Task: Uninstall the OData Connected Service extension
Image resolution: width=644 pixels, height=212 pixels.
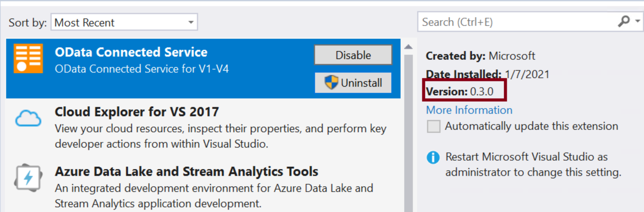Action: point(353,82)
